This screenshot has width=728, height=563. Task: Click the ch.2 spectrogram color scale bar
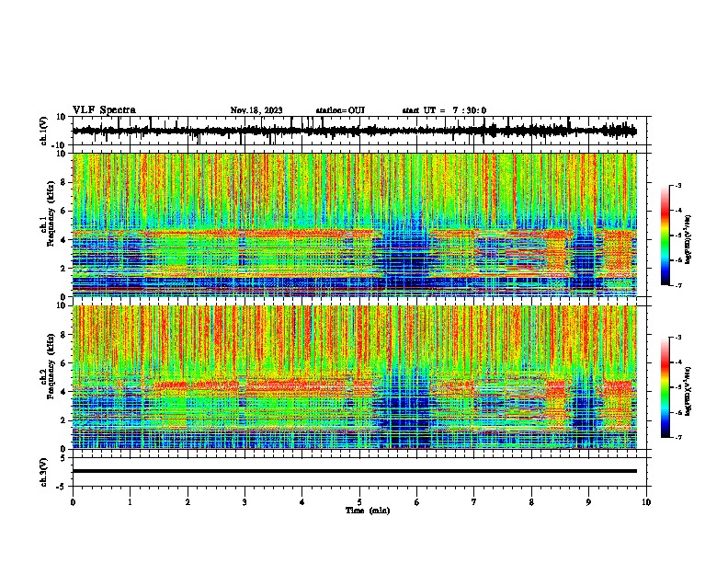[x=665, y=387]
